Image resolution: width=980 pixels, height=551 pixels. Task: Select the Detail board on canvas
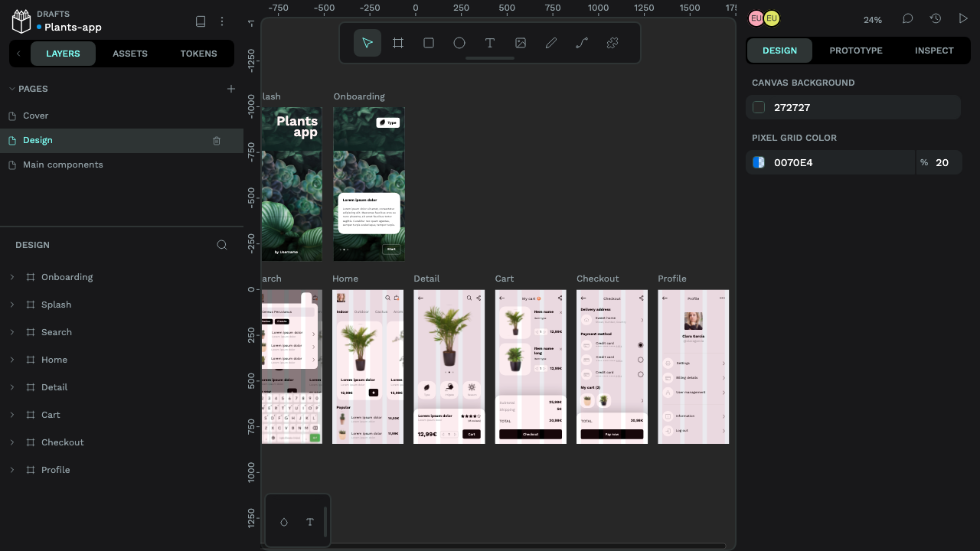pos(449,367)
